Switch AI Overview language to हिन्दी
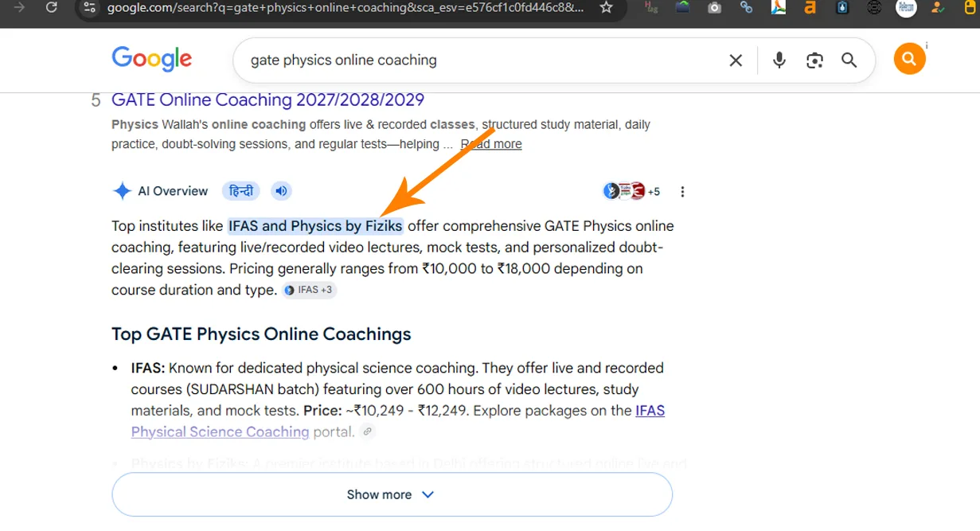 click(x=241, y=191)
